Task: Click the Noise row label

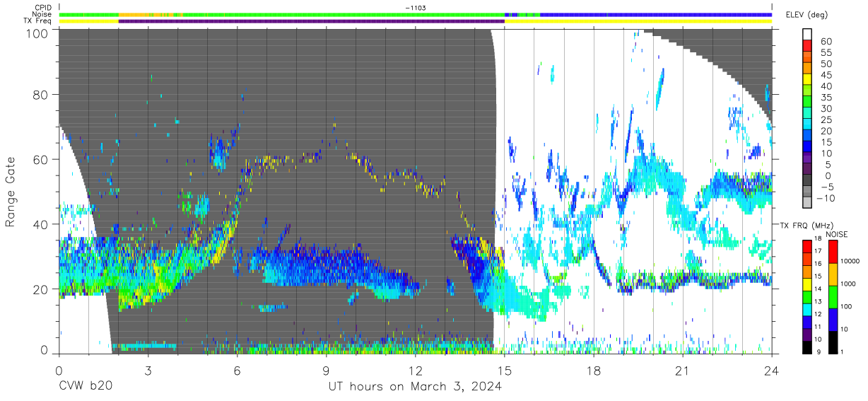Action: coord(43,14)
